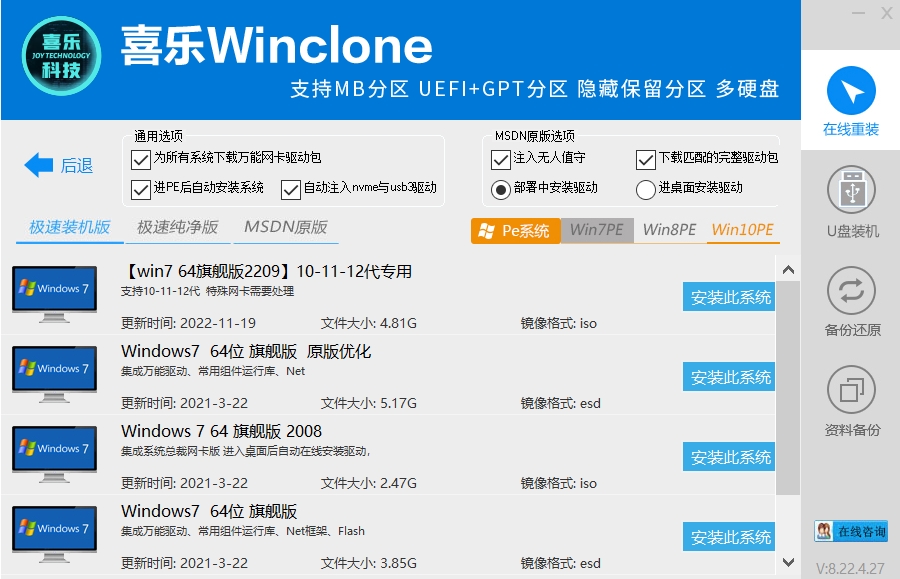Toggle 注入无人值守 checkbox
The image size is (900, 579).
pos(501,159)
